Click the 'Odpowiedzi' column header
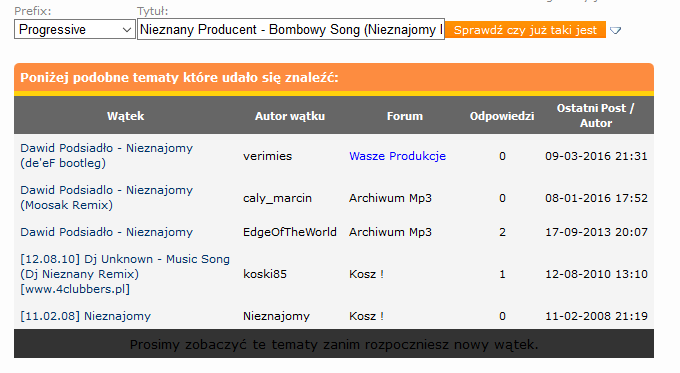Viewport: 680px width, 373px height. [502, 116]
